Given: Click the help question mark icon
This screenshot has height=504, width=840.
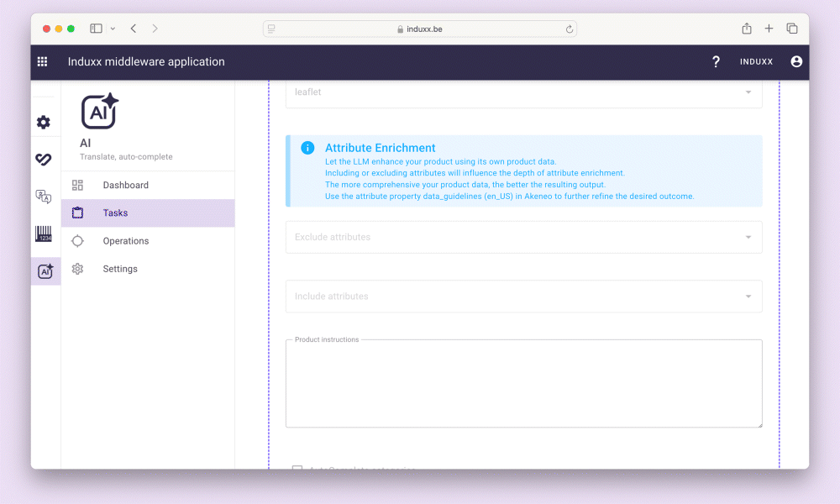Looking at the screenshot, I should pyautogui.click(x=716, y=61).
